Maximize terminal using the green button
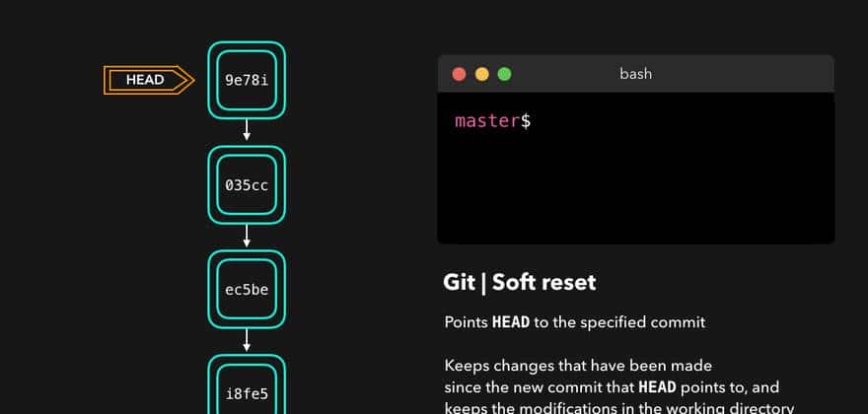This screenshot has width=868, height=414. pyautogui.click(x=505, y=74)
